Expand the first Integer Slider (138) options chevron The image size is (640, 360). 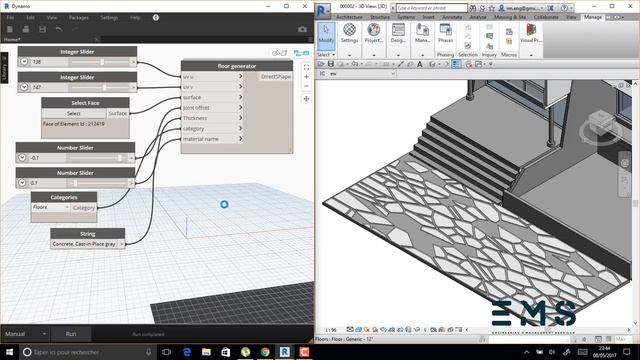24,62
